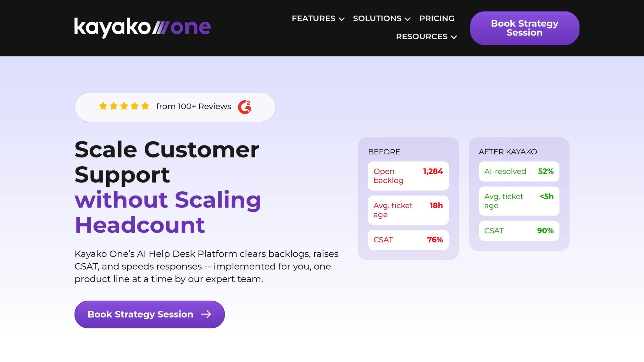Viewport: 644px width, 362px height.
Task: Expand the Solutions dropdown chevron
Action: [x=408, y=19]
